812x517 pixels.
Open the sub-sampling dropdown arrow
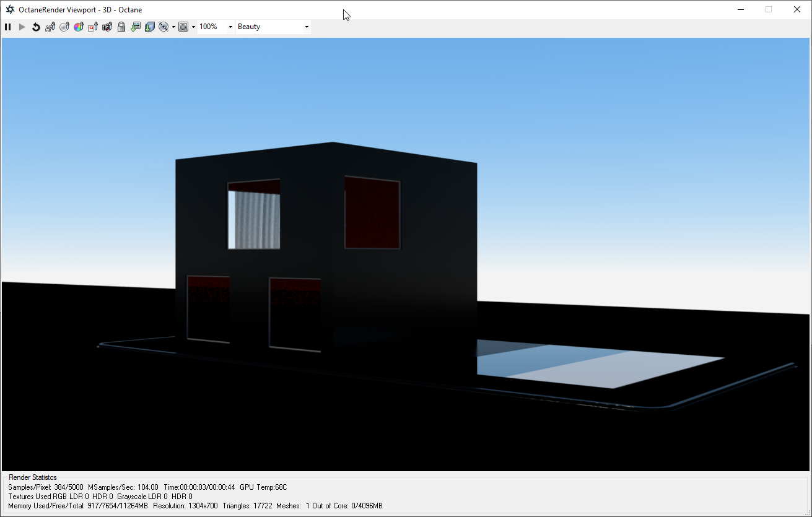pyautogui.click(x=193, y=27)
